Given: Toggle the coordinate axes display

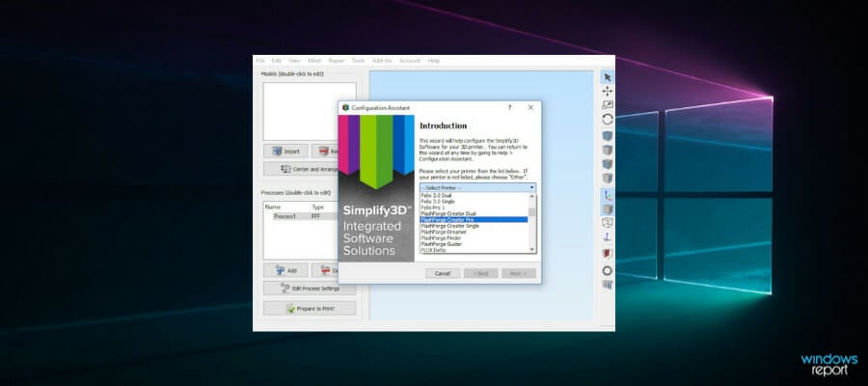Looking at the screenshot, I should coord(608,195).
